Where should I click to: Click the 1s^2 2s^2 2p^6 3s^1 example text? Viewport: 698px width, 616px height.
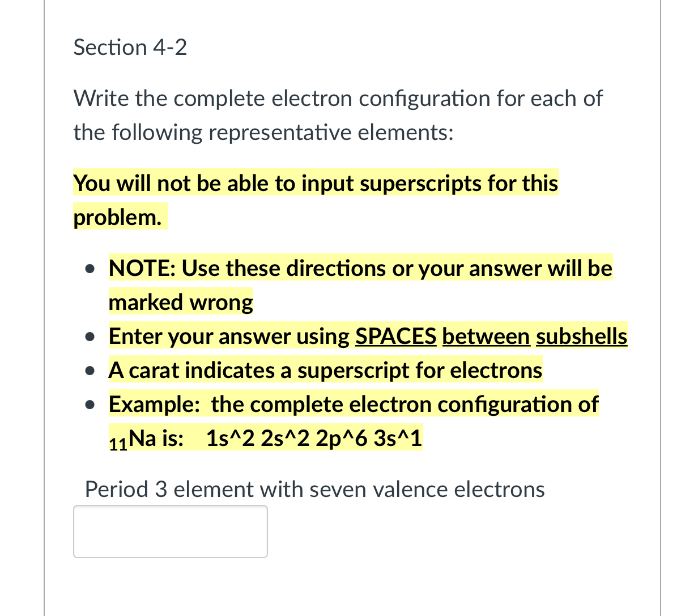point(314,437)
